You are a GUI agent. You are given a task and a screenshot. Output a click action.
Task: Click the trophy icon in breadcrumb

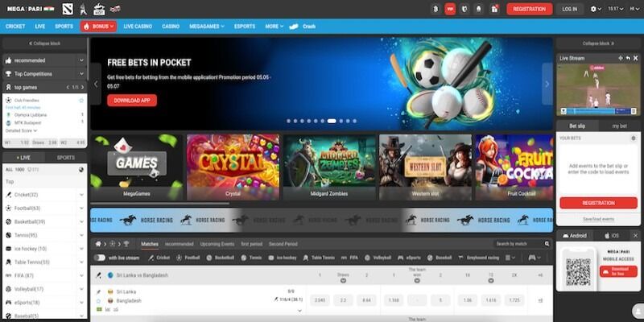click(x=126, y=244)
